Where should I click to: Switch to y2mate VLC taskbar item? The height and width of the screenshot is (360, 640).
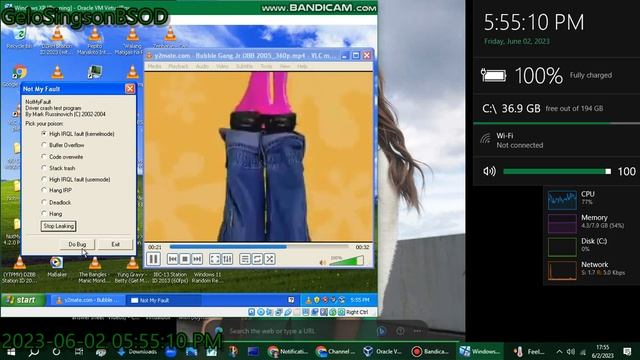87,300
